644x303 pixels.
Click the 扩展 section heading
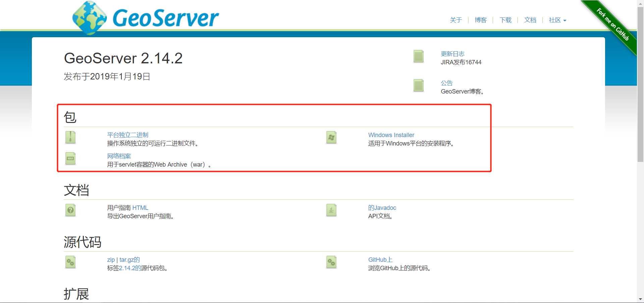tap(76, 294)
